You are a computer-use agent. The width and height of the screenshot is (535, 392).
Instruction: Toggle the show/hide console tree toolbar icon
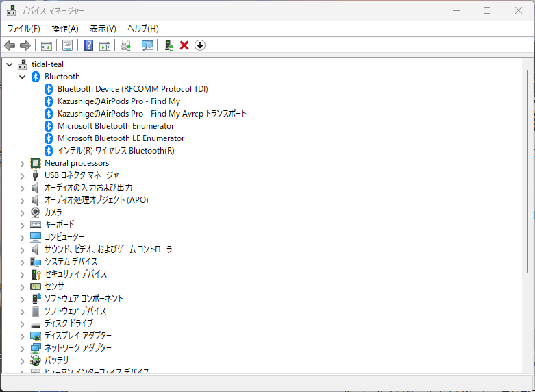[47, 45]
